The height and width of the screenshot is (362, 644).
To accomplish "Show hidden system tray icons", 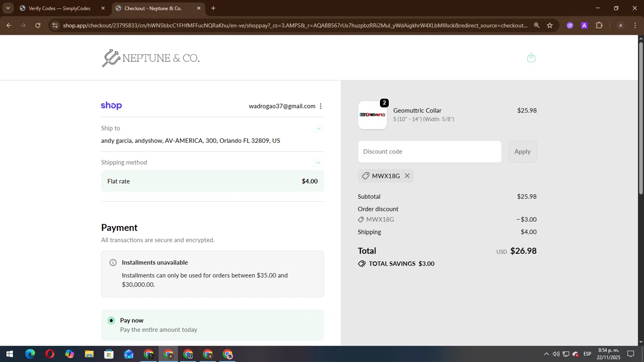I will 546,354.
